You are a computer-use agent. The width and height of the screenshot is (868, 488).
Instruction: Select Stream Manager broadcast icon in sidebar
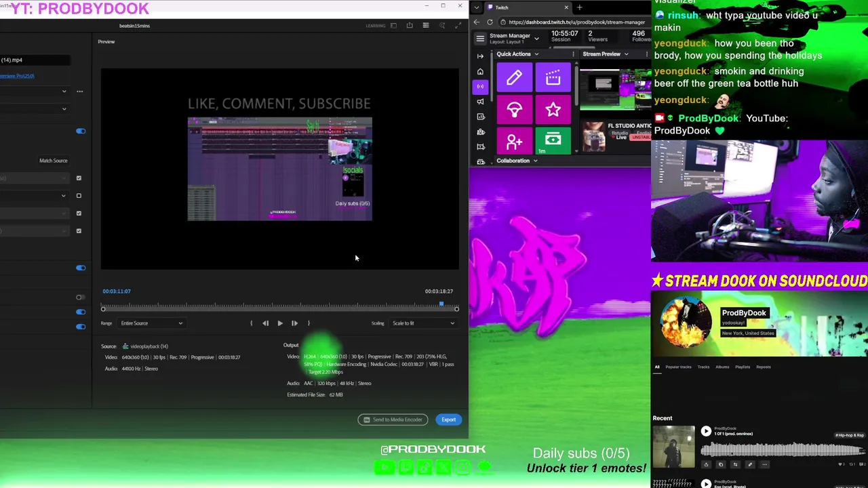(480, 86)
